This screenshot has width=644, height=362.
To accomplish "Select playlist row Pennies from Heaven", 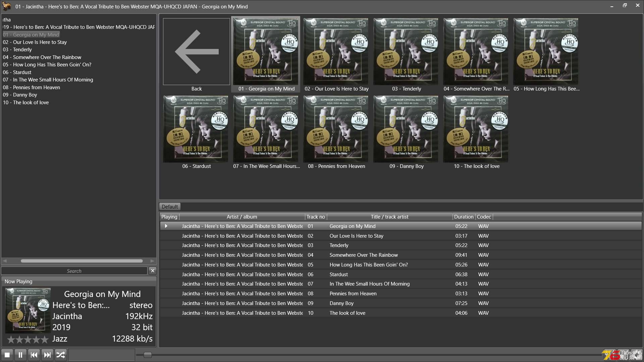I will point(401,294).
